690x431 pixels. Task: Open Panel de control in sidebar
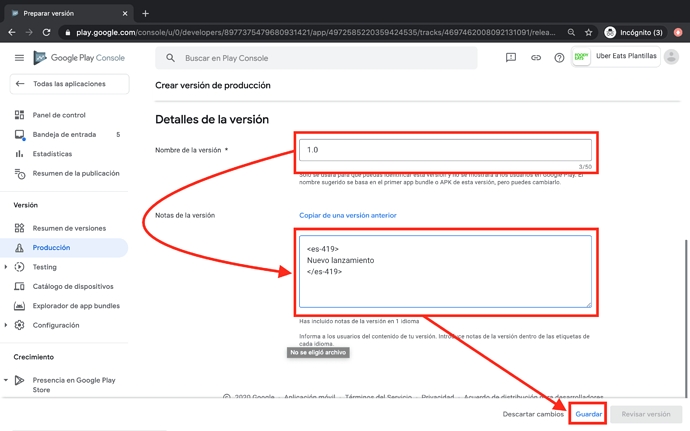pyautogui.click(x=59, y=115)
